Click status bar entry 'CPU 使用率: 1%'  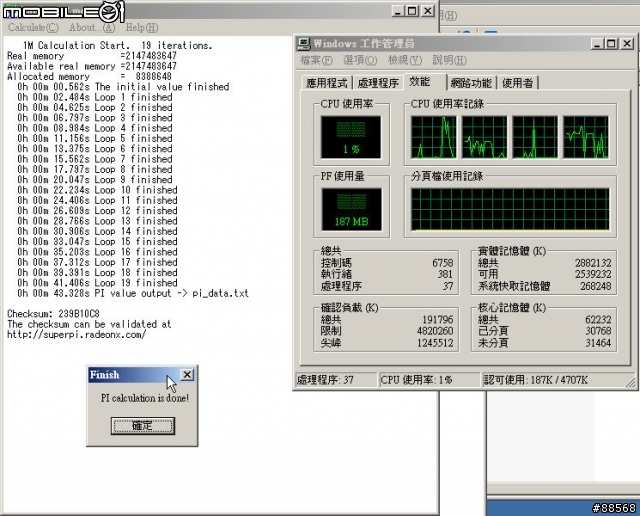[429, 380]
